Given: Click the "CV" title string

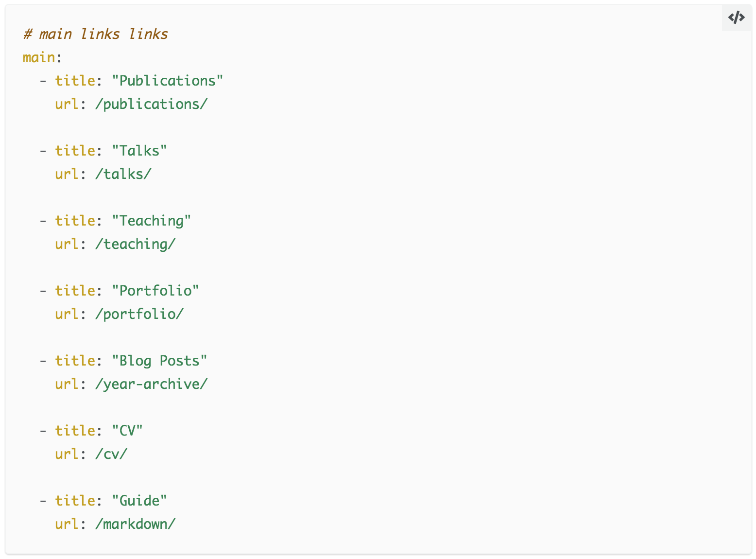Looking at the screenshot, I should pos(127,431).
